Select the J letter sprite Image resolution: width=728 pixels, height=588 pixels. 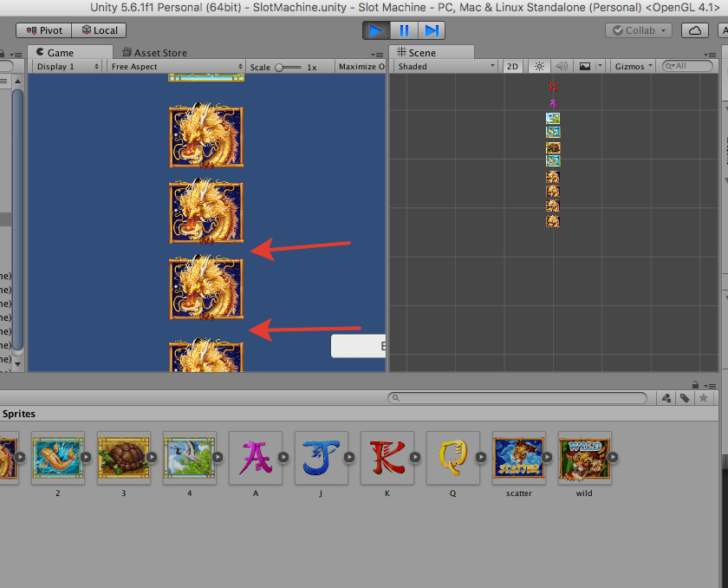(x=322, y=458)
